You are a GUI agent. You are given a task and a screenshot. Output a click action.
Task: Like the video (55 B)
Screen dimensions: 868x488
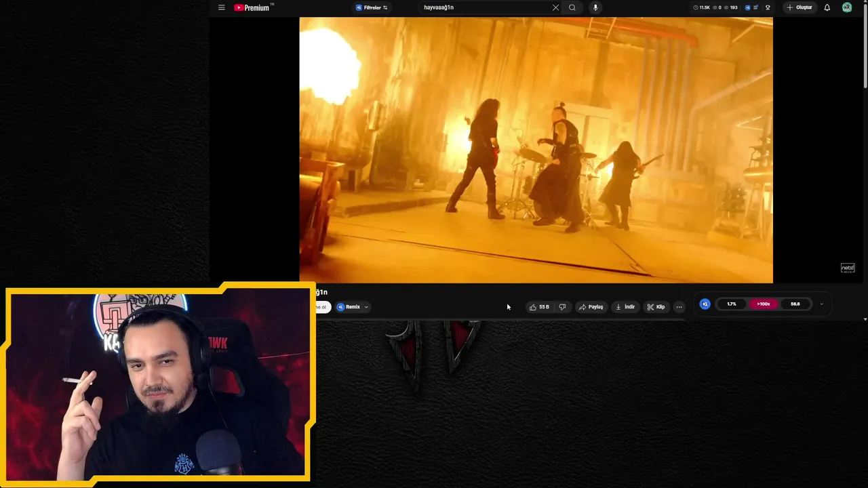point(539,307)
